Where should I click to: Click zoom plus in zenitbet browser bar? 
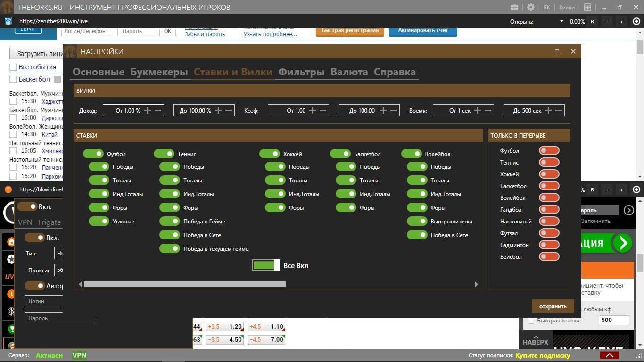coord(621,21)
